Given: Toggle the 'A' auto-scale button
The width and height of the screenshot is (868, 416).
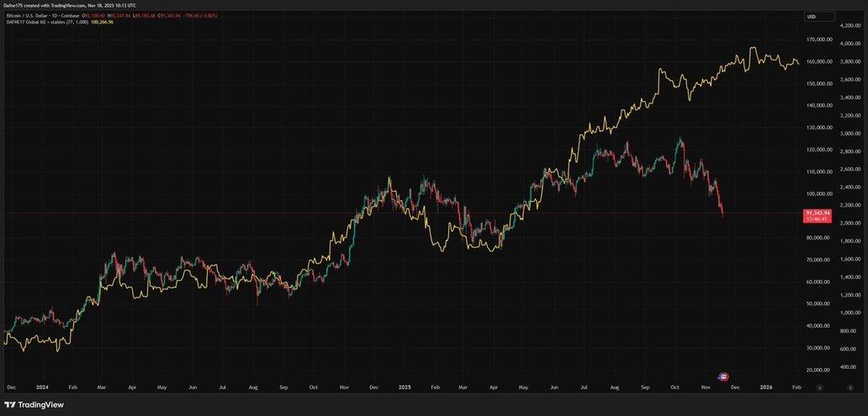Looking at the screenshot, I should point(821,387).
